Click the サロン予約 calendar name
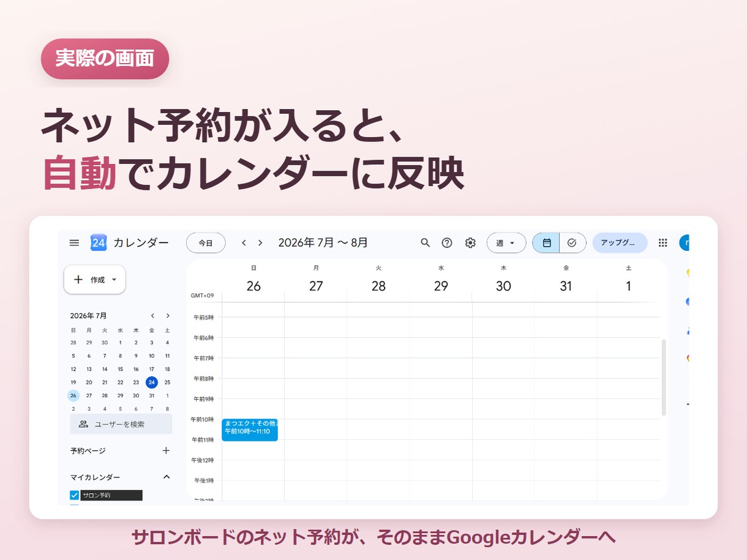This screenshot has height=560, width=747. tap(111, 495)
